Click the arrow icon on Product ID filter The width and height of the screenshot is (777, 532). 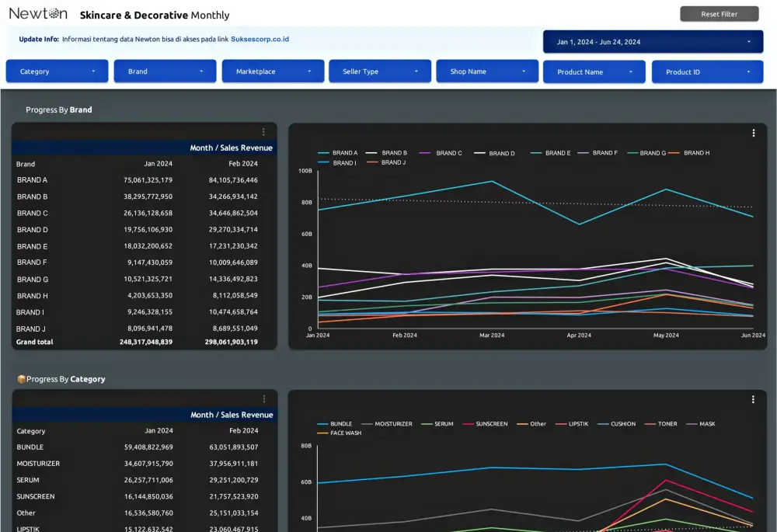(748, 72)
